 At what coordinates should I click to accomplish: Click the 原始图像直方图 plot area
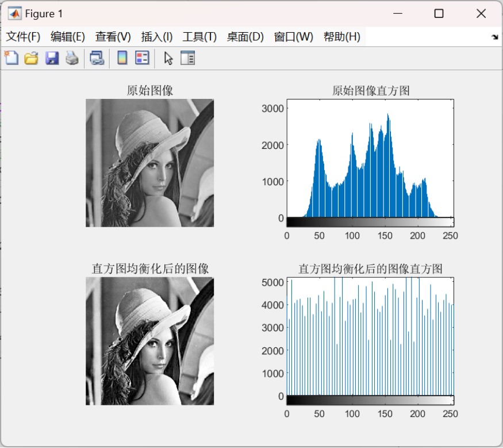point(370,158)
